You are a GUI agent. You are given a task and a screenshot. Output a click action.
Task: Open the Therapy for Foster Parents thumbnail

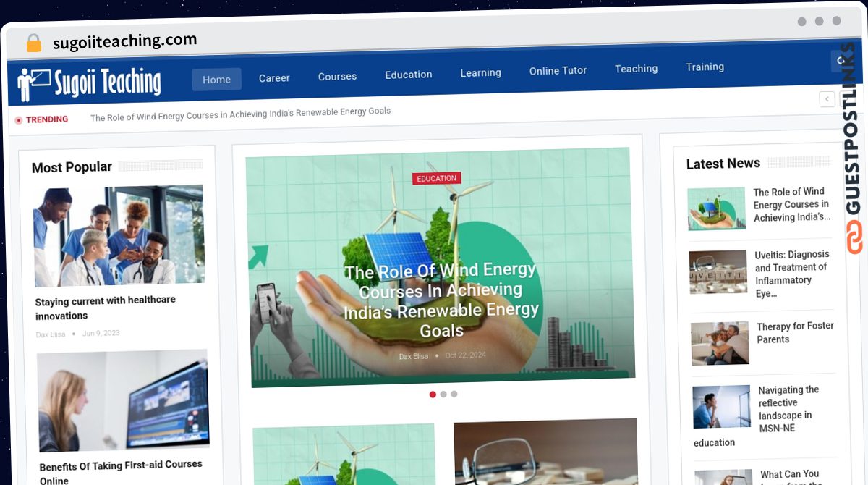pos(720,343)
